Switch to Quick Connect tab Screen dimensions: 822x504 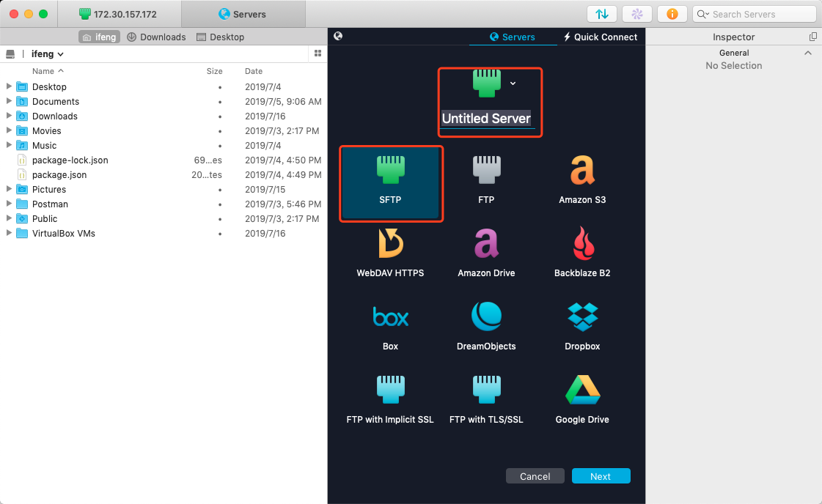point(601,37)
